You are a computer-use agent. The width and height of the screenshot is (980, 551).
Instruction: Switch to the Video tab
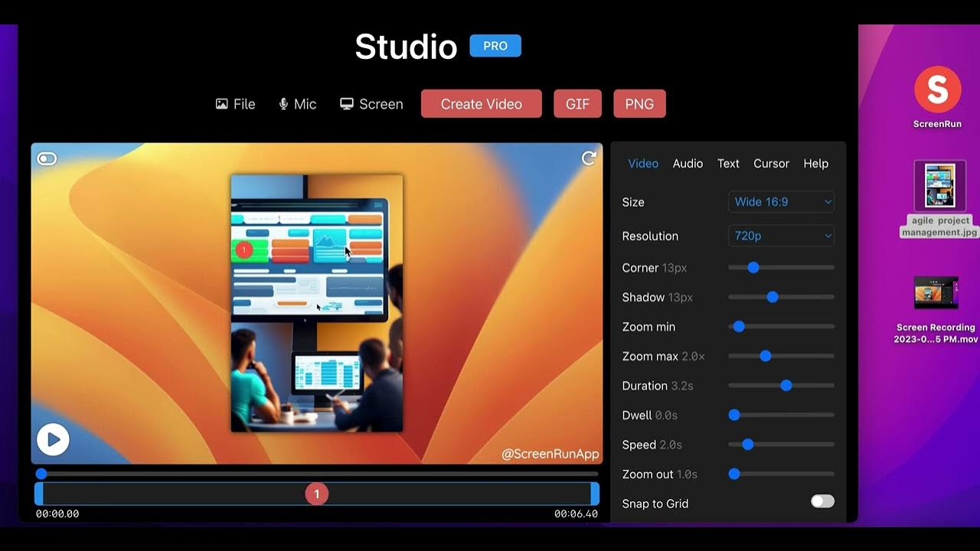[x=643, y=164]
